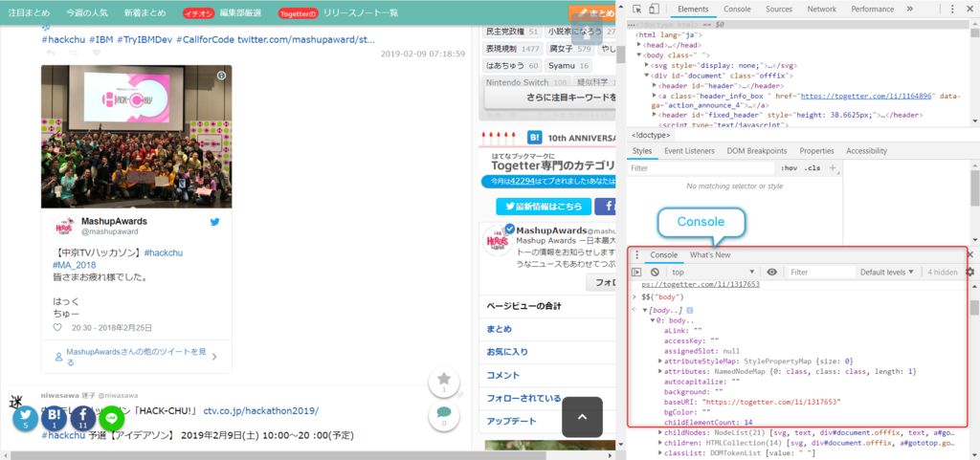Open the Default levels dropdown

[x=887, y=273]
